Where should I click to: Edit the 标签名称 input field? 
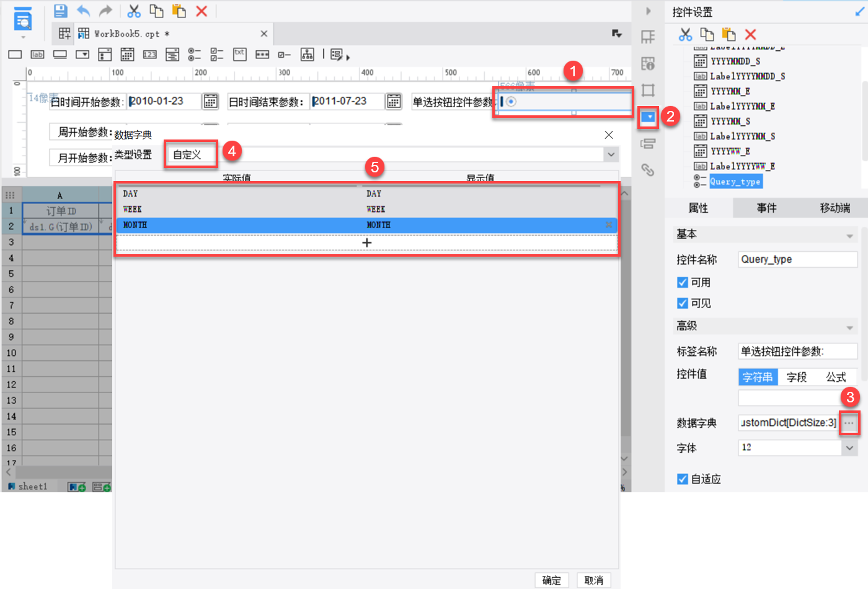tap(798, 352)
